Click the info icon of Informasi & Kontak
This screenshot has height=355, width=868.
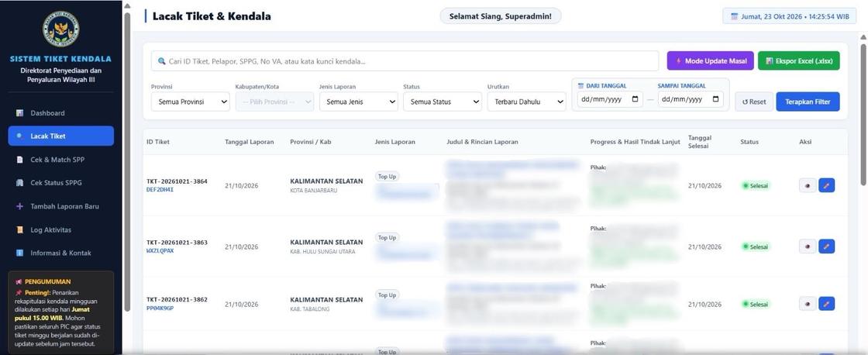coord(20,253)
